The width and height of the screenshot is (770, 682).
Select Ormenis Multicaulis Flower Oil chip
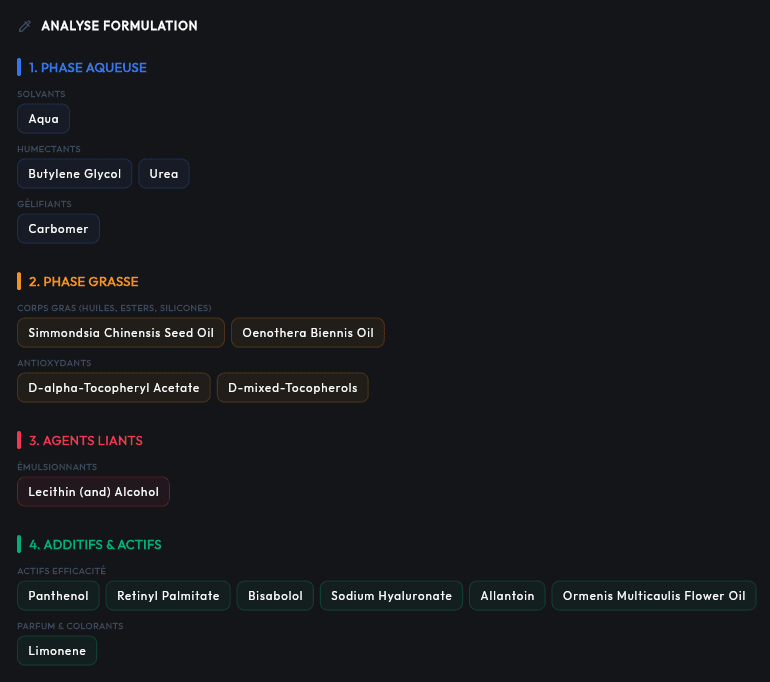(654, 596)
